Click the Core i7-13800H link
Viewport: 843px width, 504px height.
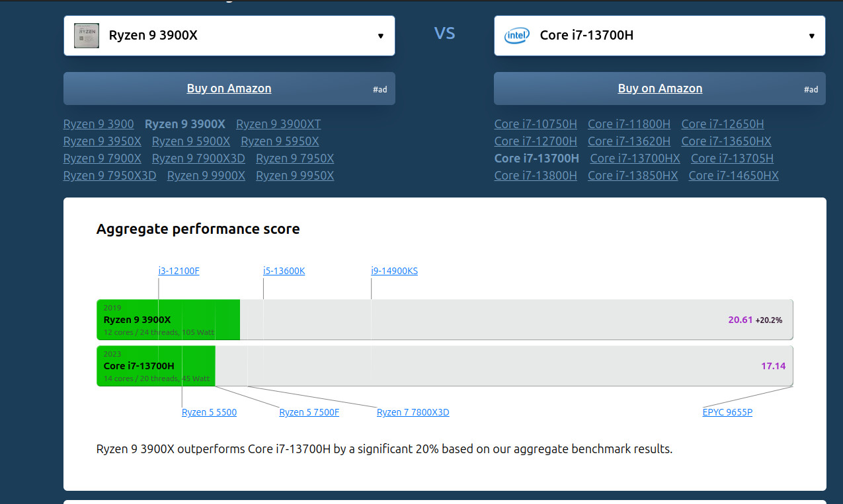pyautogui.click(x=536, y=176)
